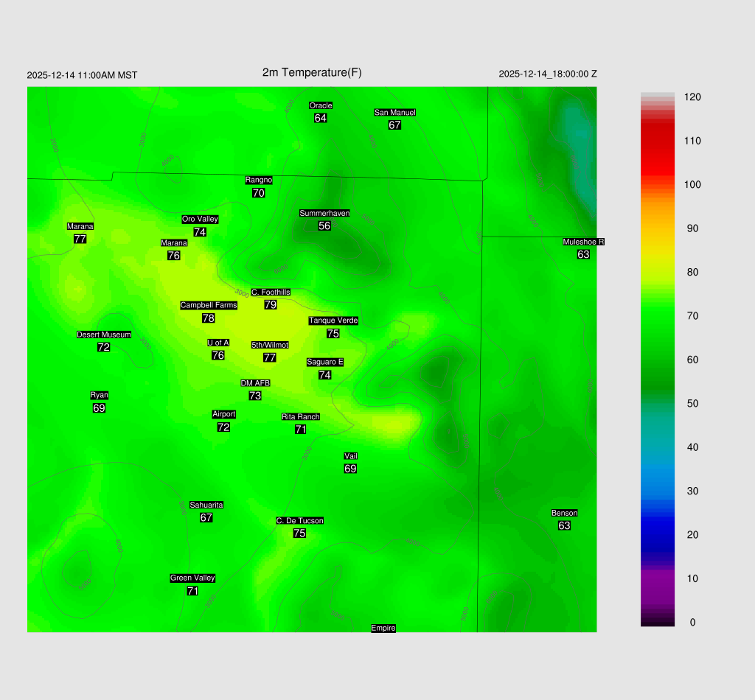The height and width of the screenshot is (700, 755).
Task: Select the C. Foothills 79 degree reading
Action: click(x=271, y=304)
